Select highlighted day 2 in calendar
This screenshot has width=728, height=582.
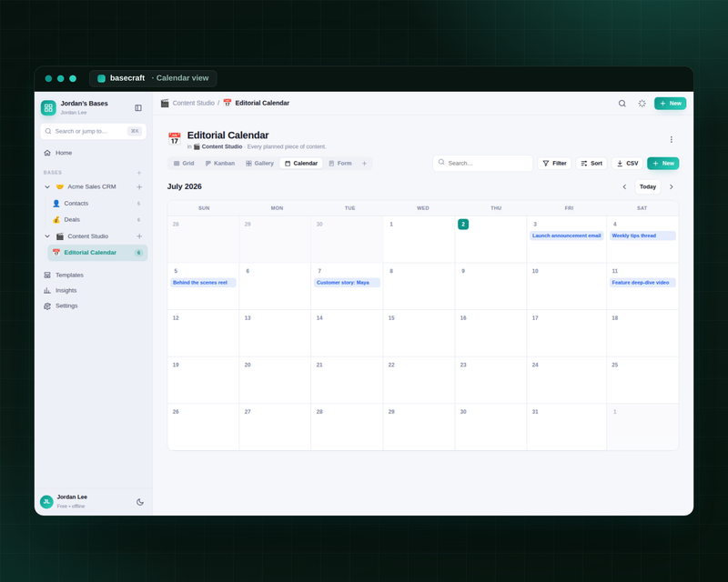coord(463,225)
